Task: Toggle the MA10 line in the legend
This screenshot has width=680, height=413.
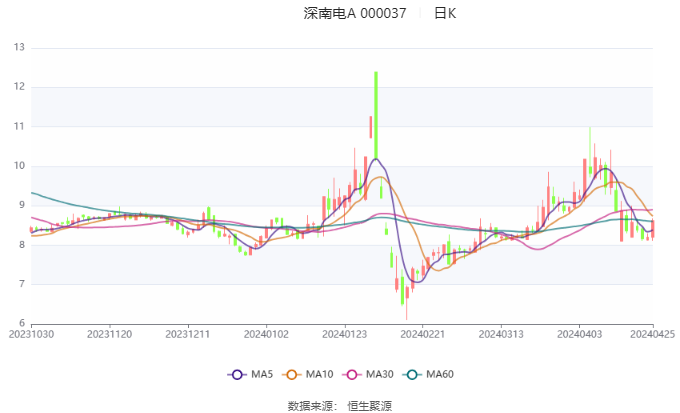Action: pyautogui.click(x=307, y=374)
